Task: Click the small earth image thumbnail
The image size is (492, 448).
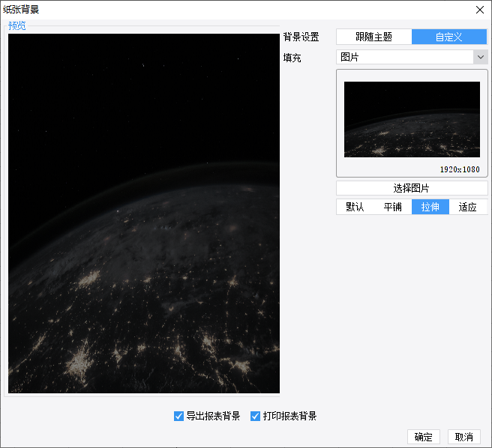Action: pos(412,119)
